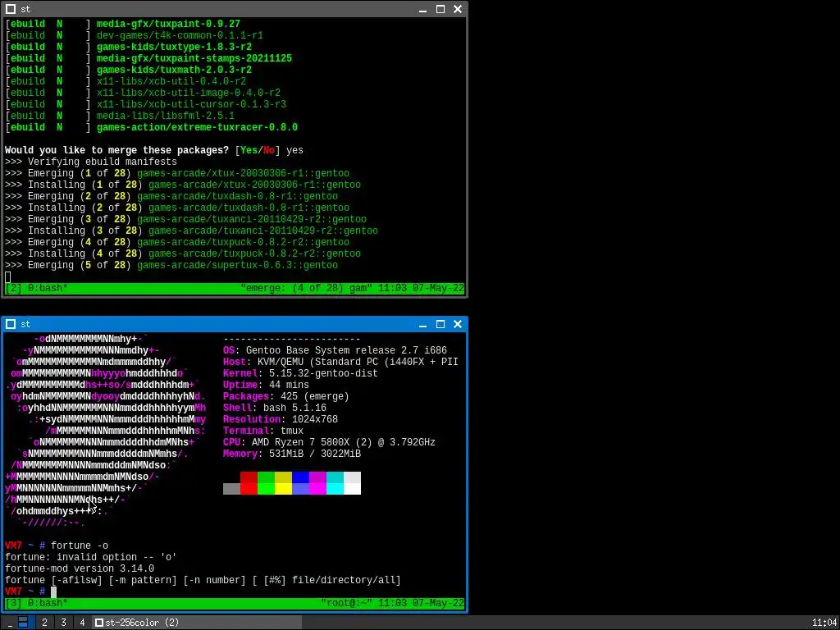Click the games-action/extreme-tuxracer-0.8.0 package line

(x=197, y=127)
